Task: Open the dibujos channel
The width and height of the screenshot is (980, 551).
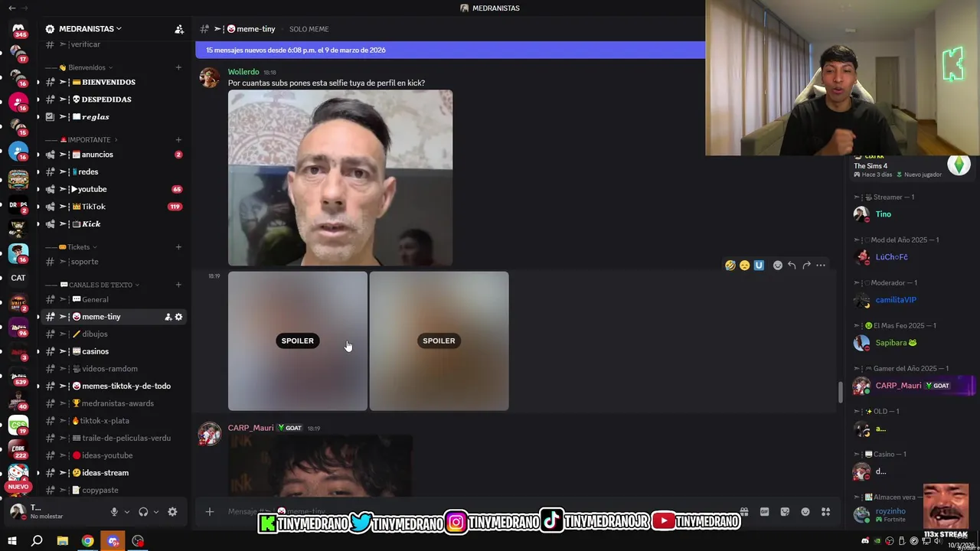Action: (113, 334)
